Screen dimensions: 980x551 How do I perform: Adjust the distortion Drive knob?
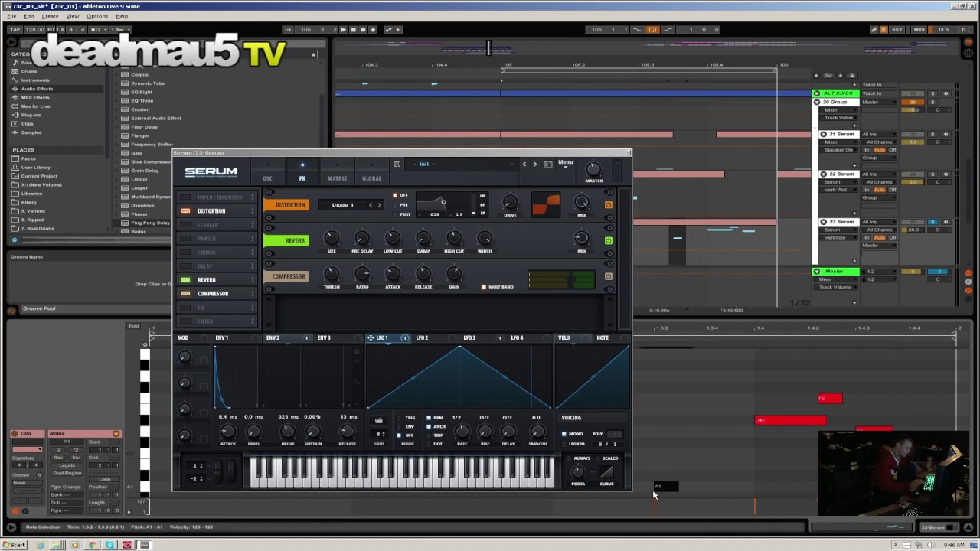[510, 203]
